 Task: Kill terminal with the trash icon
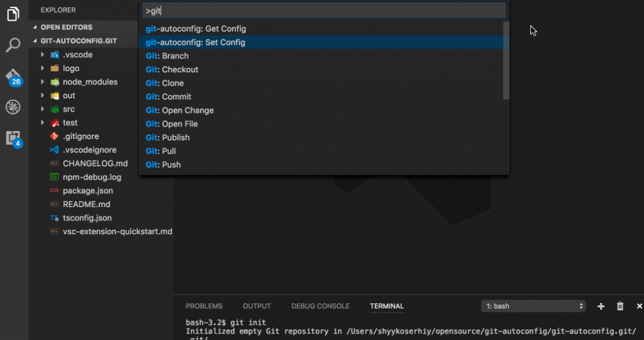pyautogui.click(x=620, y=306)
